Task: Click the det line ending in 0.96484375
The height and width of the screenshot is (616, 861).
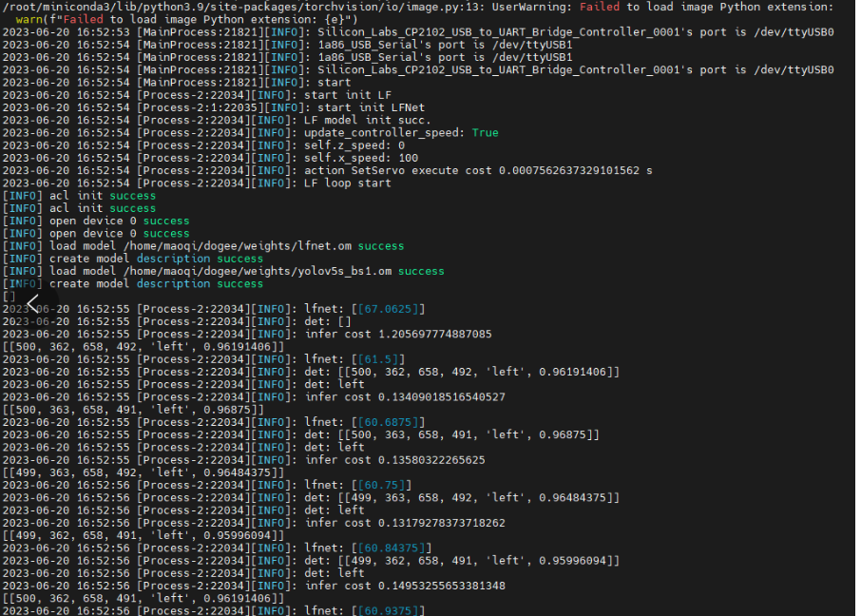Action: (311, 498)
